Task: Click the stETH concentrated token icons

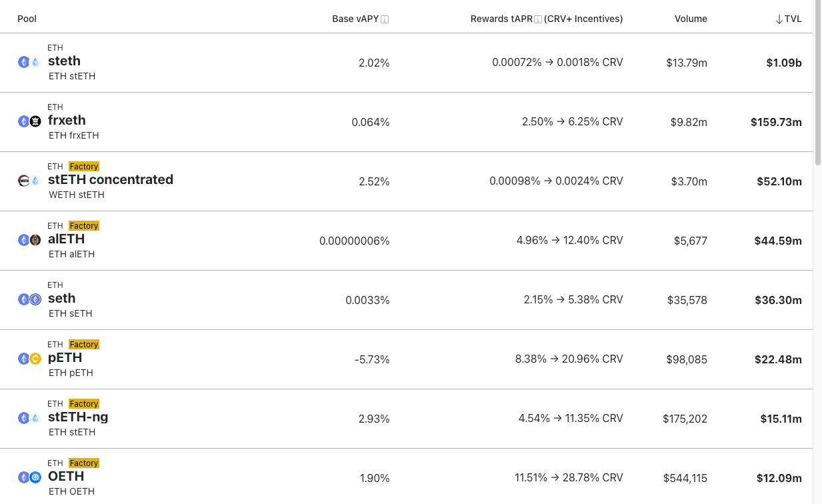Action: coord(29,181)
